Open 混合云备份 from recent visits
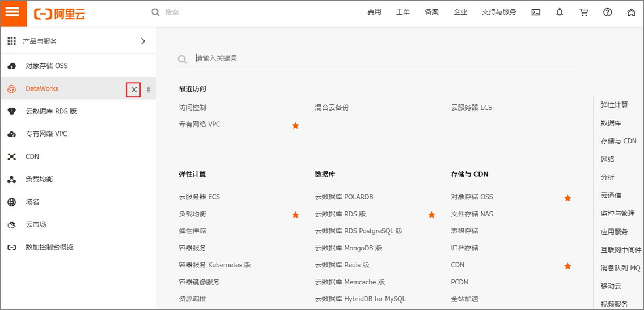 332,108
